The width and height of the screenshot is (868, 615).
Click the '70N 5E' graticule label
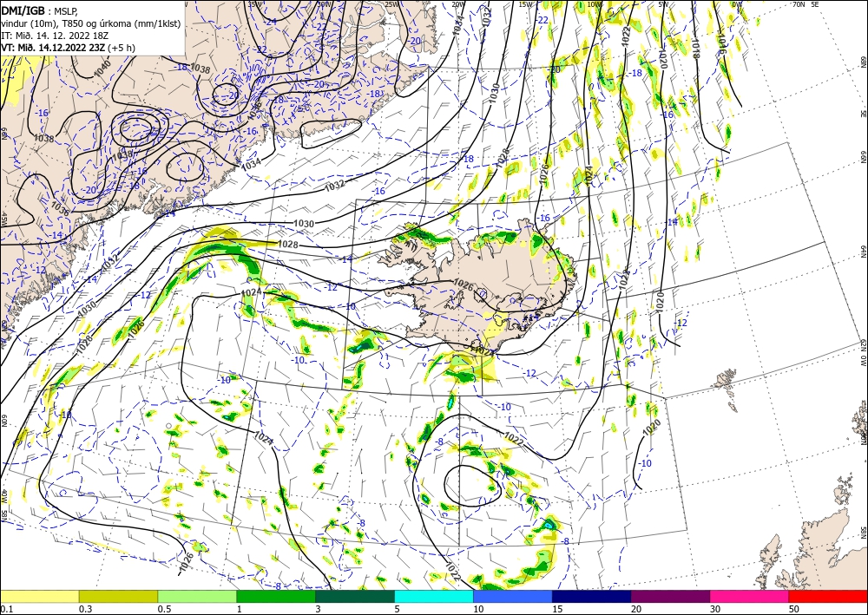click(806, 3)
